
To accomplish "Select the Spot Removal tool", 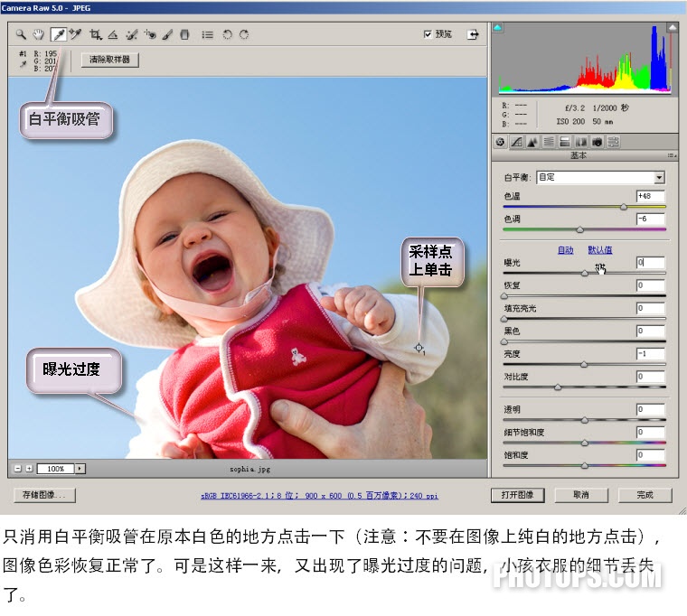I will (131, 34).
